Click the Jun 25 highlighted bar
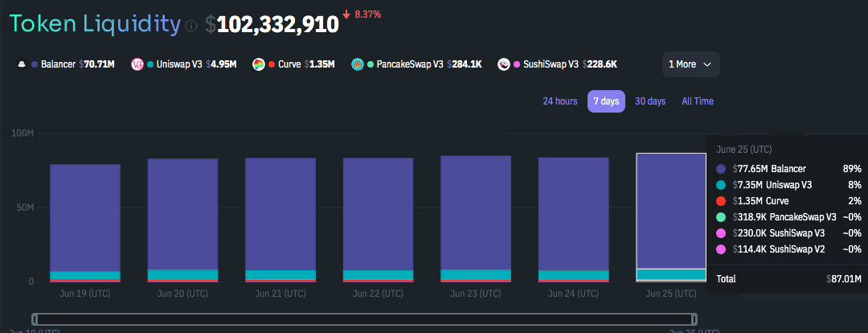The height and width of the screenshot is (333, 868). pyautogui.click(x=670, y=209)
